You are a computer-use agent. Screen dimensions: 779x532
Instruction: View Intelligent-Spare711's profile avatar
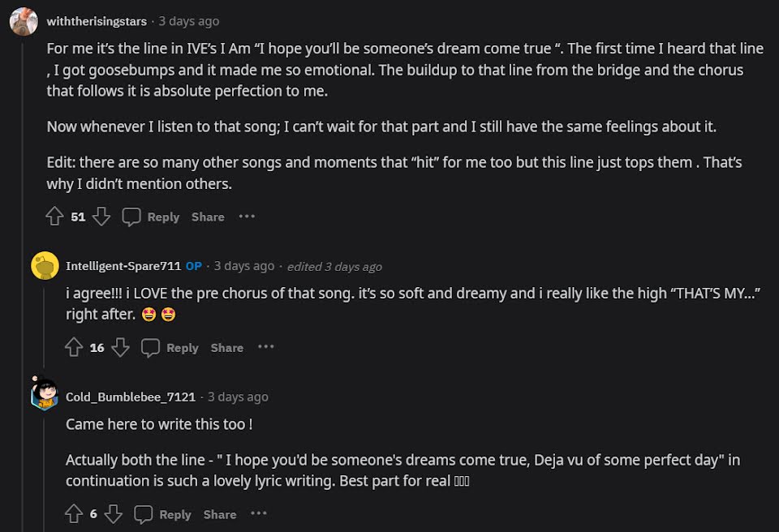click(x=44, y=266)
